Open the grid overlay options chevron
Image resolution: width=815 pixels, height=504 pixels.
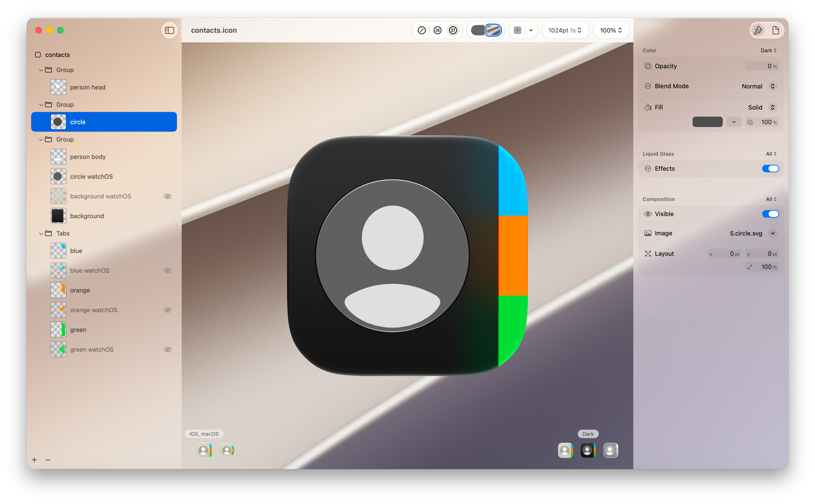coord(531,30)
